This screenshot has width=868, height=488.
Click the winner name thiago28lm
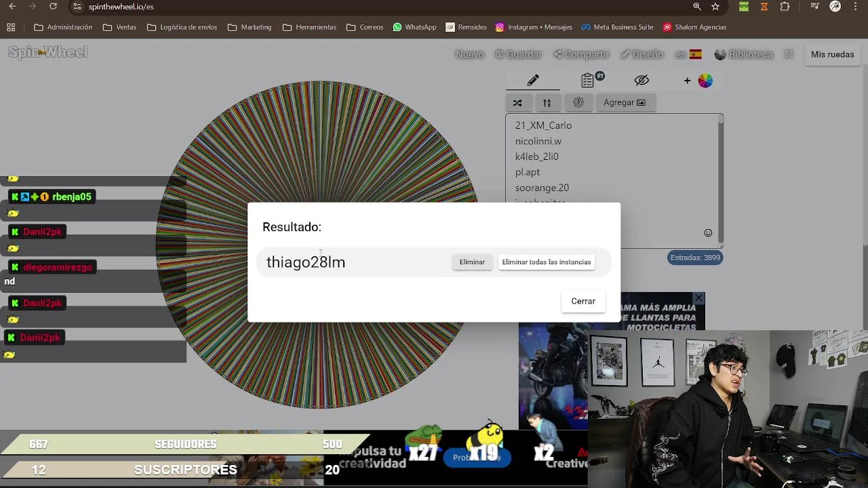[x=306, y=262]
